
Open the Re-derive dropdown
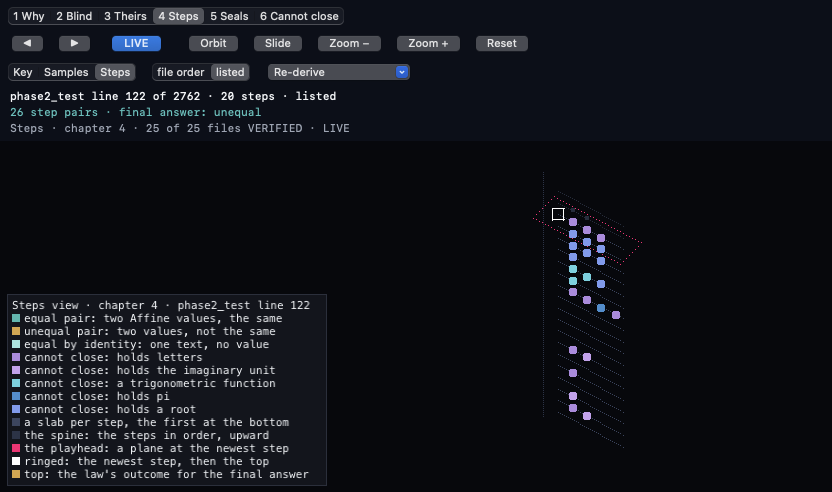pos(339,72)
